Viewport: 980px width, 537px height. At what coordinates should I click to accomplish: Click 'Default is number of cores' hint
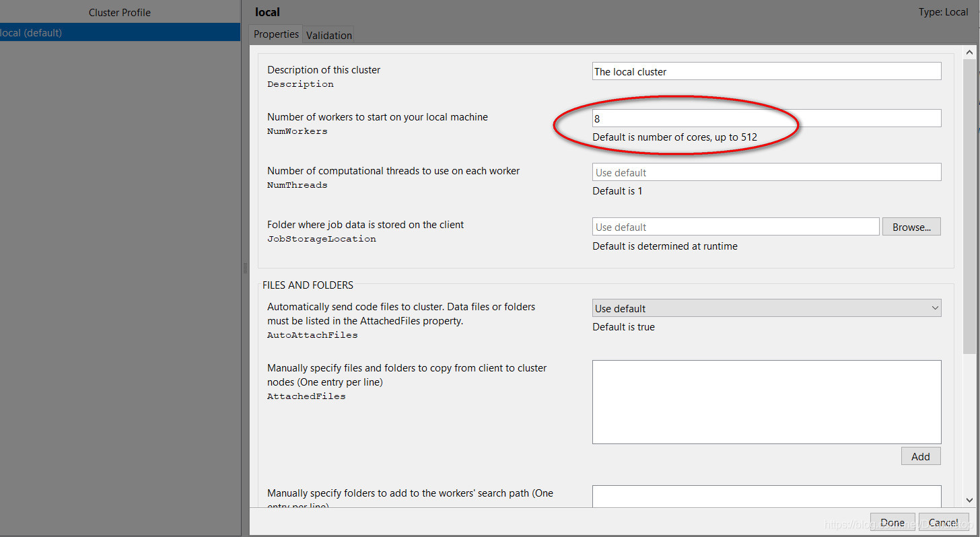point(674,137)
